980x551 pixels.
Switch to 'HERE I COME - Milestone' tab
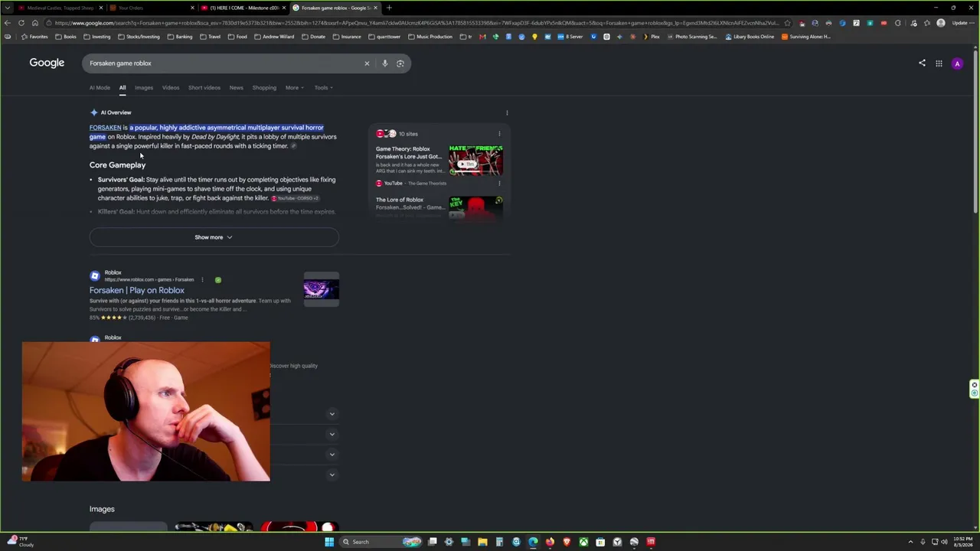pos(243,8)
